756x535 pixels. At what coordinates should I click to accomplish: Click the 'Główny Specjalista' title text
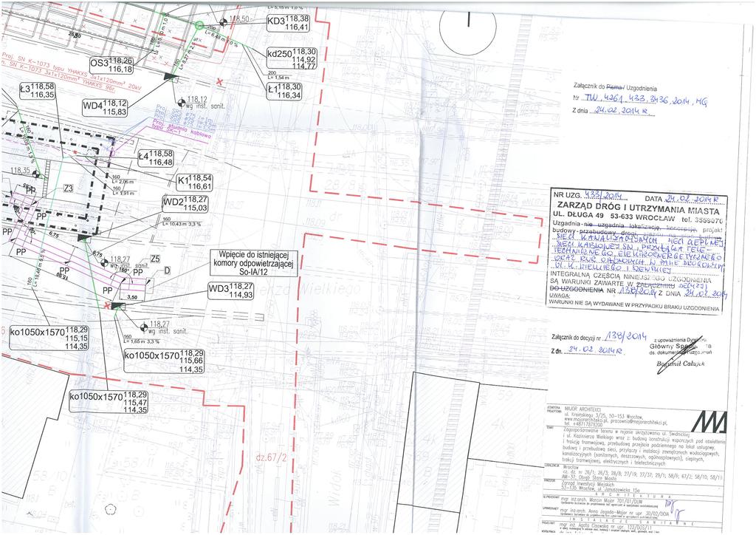click(680, 347)
